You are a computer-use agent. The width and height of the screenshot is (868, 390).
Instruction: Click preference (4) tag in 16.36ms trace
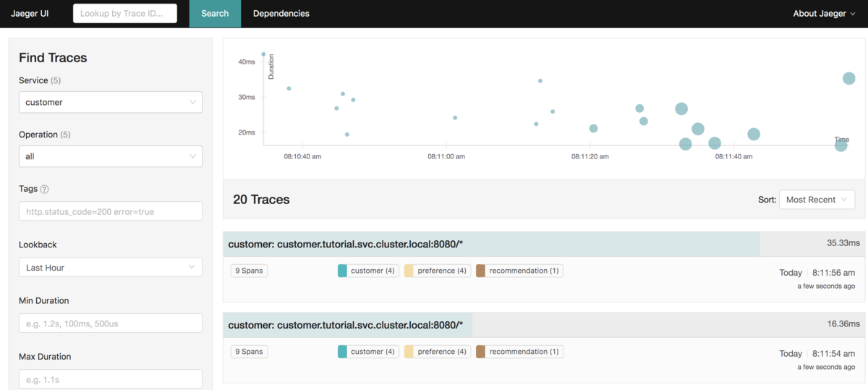[438, 352]
